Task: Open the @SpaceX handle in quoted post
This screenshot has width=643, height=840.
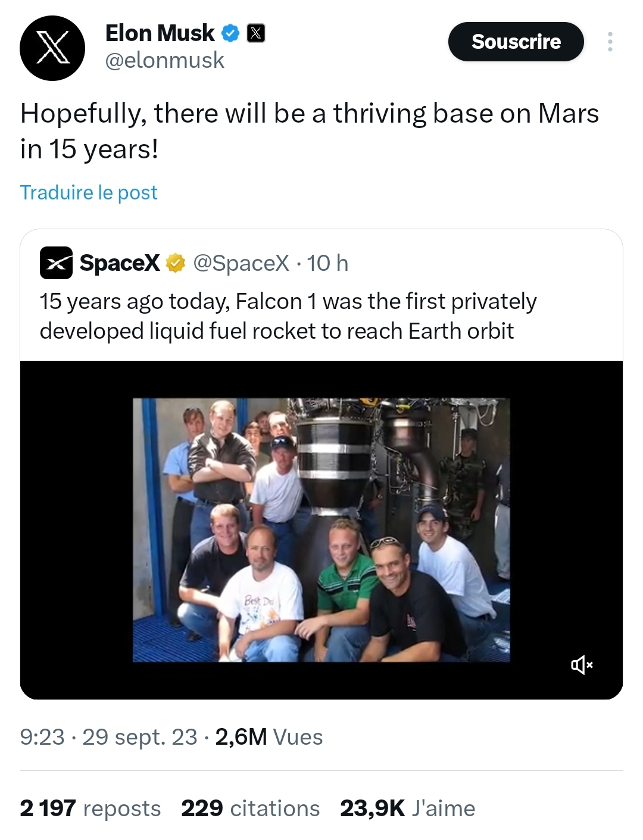Action: [241, 263]
